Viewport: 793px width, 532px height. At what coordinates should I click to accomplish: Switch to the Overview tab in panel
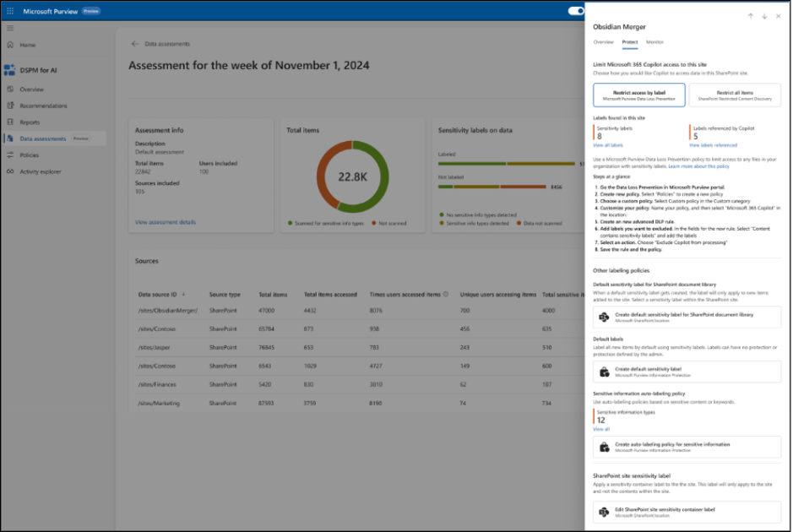[603, 41]
